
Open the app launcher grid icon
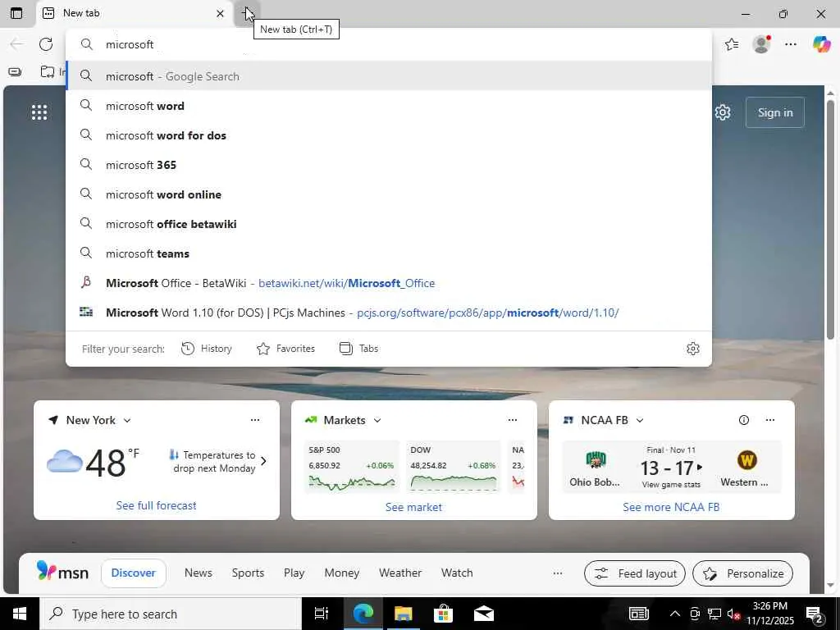(39, 112)
